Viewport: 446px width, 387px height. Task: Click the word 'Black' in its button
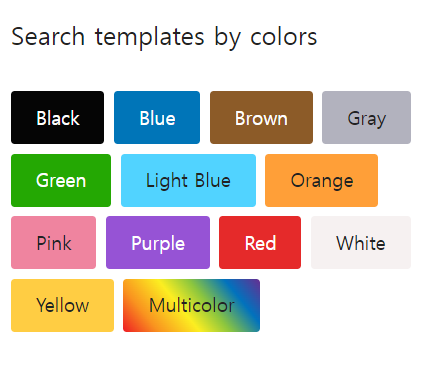58,118
